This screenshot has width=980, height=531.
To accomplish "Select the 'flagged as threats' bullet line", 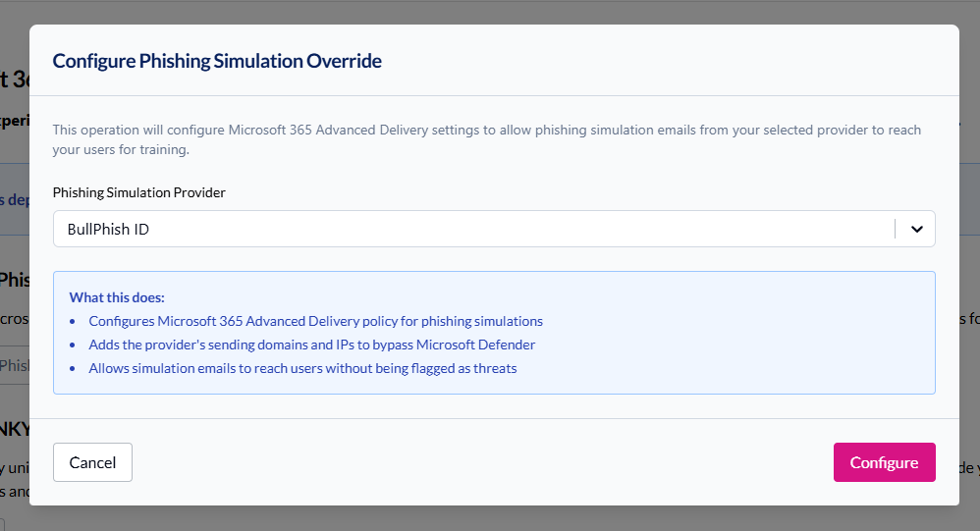I will click(302, 368).
